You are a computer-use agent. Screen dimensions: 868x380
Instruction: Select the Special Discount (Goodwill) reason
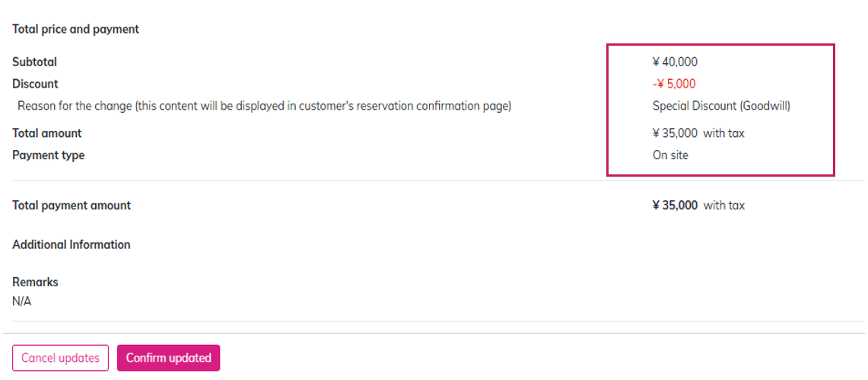(x=721, y=107)
